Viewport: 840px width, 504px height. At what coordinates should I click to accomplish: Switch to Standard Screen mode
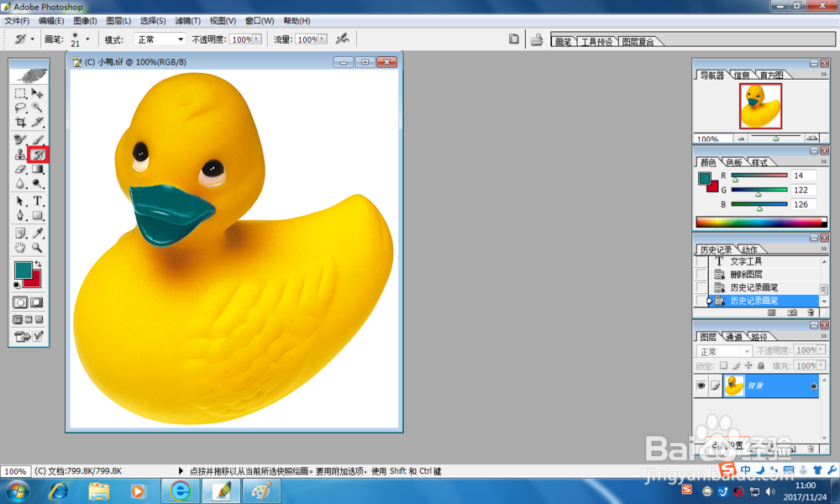(18, 320)
